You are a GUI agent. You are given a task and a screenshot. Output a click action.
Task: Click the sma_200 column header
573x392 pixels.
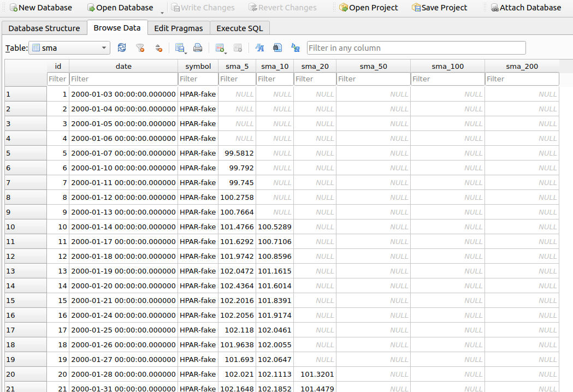(522, 66)
